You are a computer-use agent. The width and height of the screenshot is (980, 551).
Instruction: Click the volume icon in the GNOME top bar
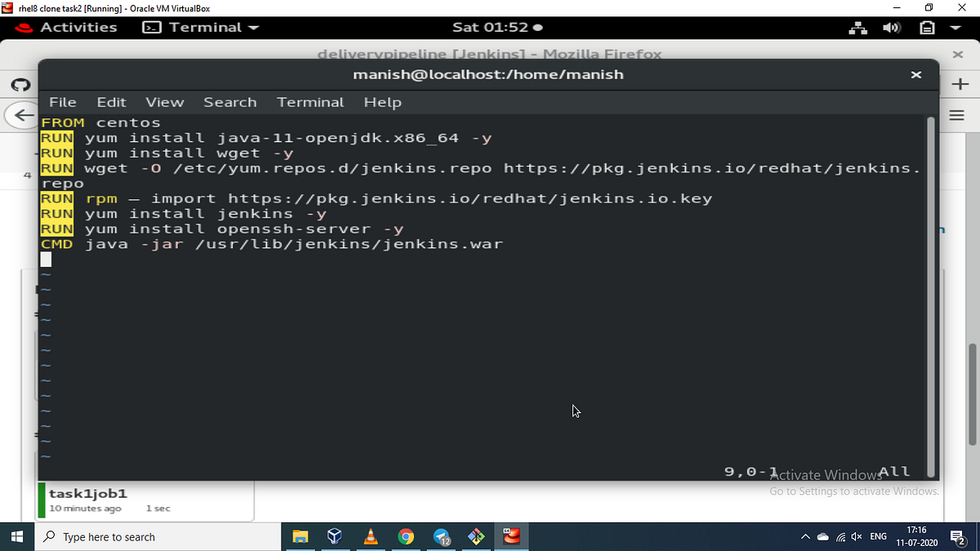[892, 27]
